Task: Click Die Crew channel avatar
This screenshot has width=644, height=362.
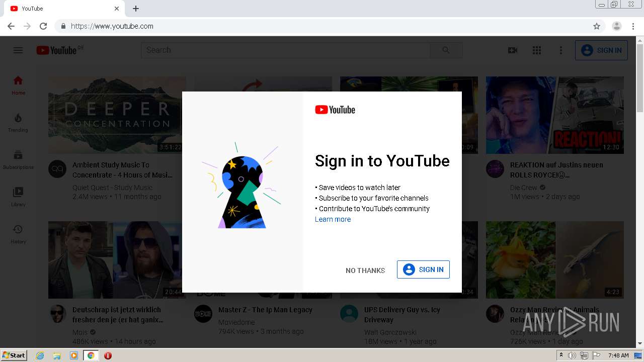Action: [495, 169]
